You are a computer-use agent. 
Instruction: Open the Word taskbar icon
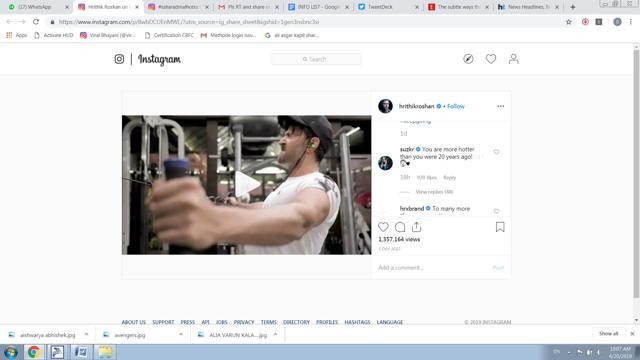tap(81, 352)
